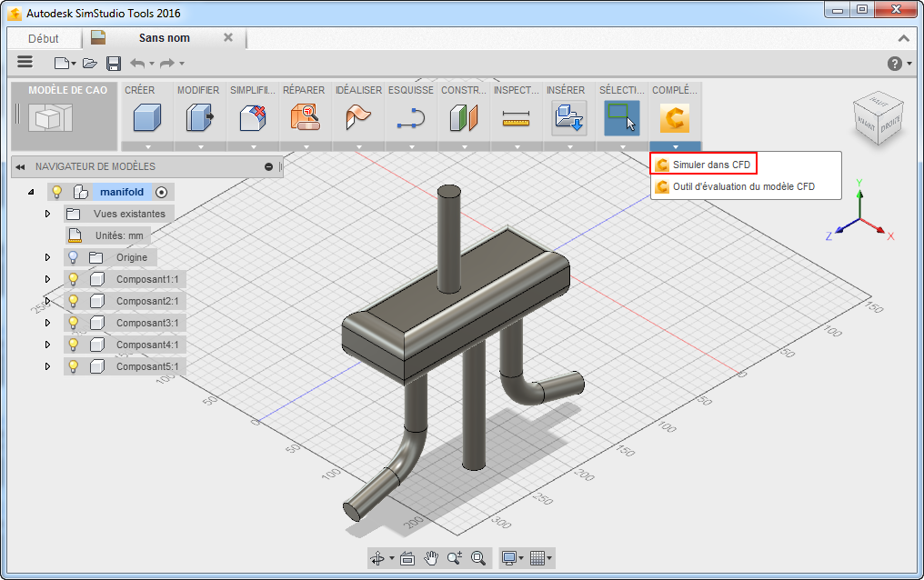Hide Composant4:1 via its bulb
The width and height of the screenshot is (924, 580).
tap(73, 345)
